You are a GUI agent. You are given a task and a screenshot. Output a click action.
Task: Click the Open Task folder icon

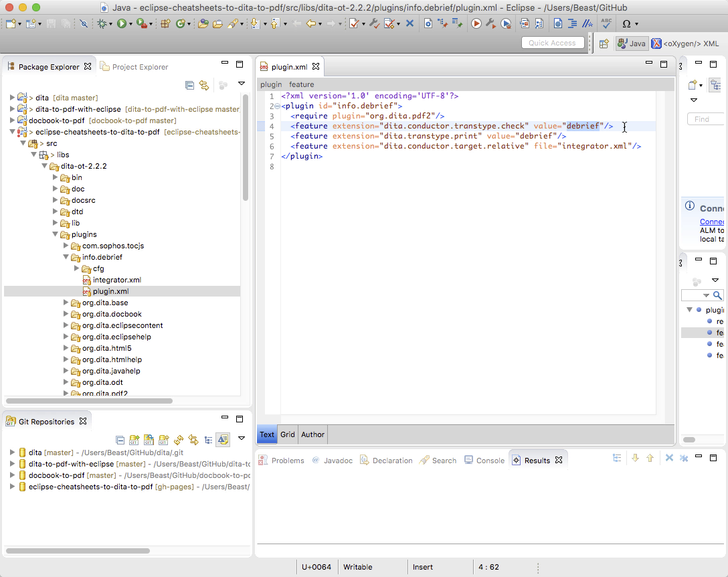coord(217,23)
